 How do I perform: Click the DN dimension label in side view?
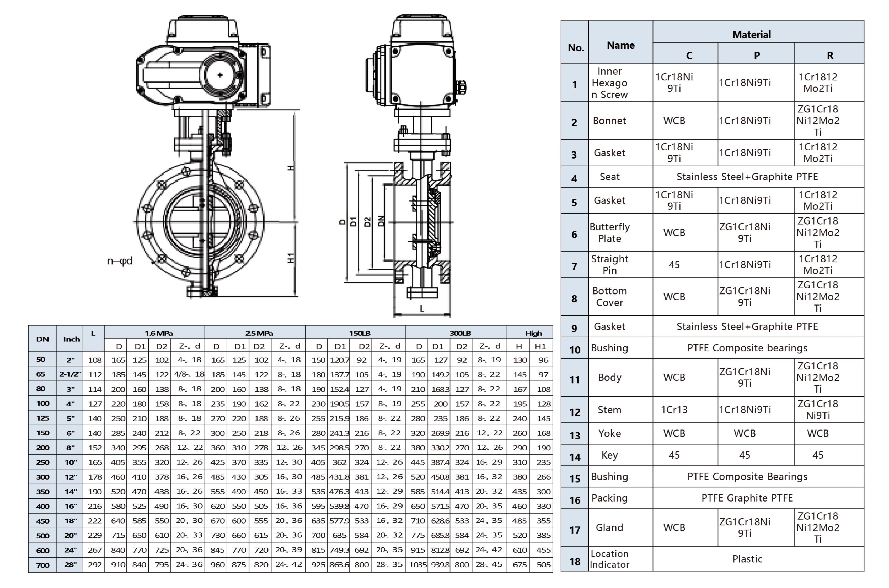[x=381, y=221]
